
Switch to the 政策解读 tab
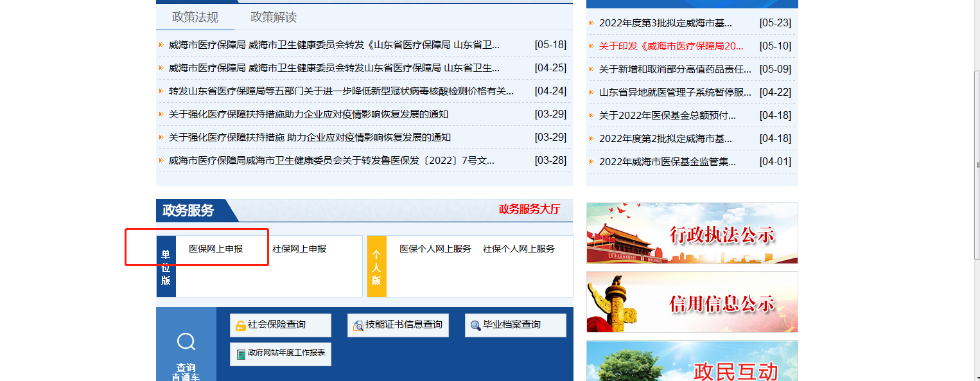point(274,17)
